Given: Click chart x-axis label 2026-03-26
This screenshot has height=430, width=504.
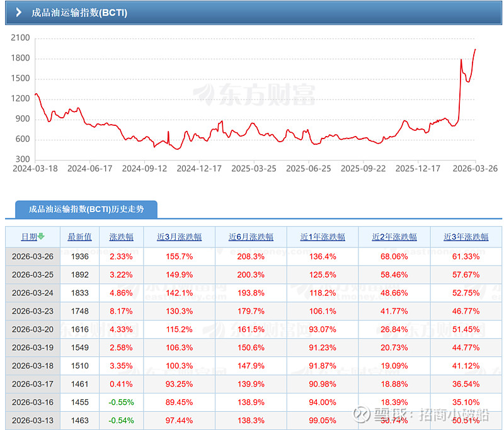Looking at the screenshot, I should [475, 169].
